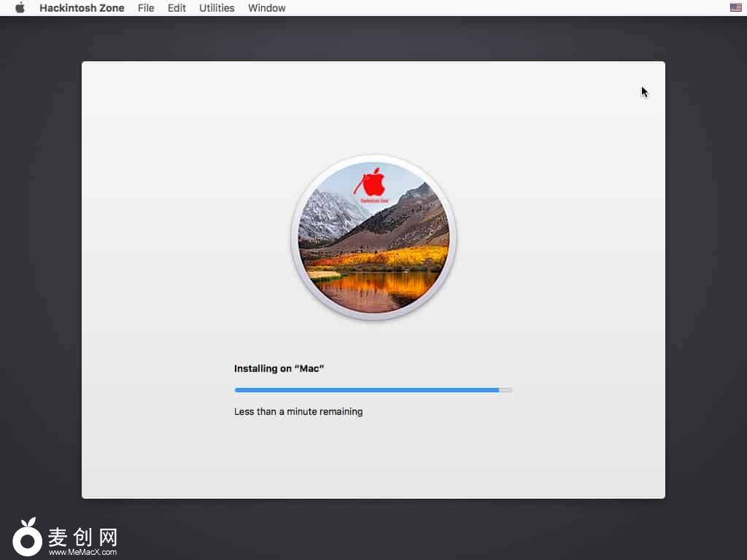The image size is (747, 560).
Task: Open the Edit menu
Action: coord(177,8)
